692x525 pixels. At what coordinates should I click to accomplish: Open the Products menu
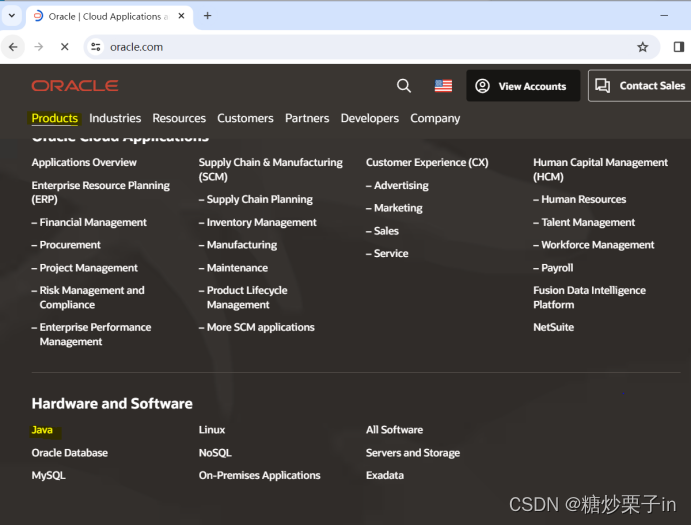coord(55,118)
